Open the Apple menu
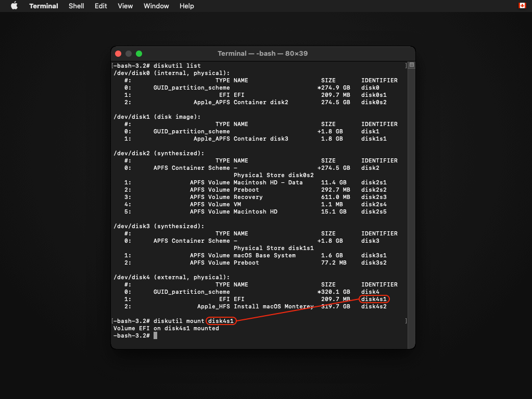Screen dimensions: 532x399 [x=14, y=6]
